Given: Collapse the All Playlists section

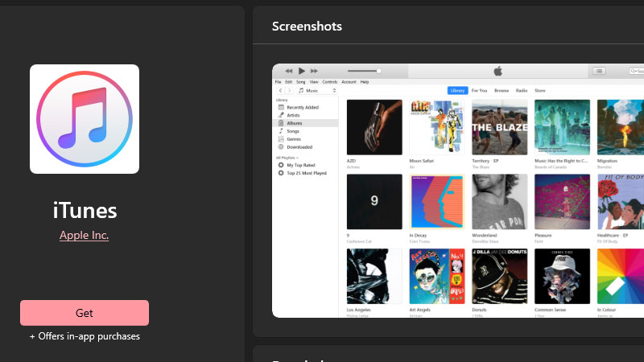Looking at the screenshot, I should coord(287,158).
